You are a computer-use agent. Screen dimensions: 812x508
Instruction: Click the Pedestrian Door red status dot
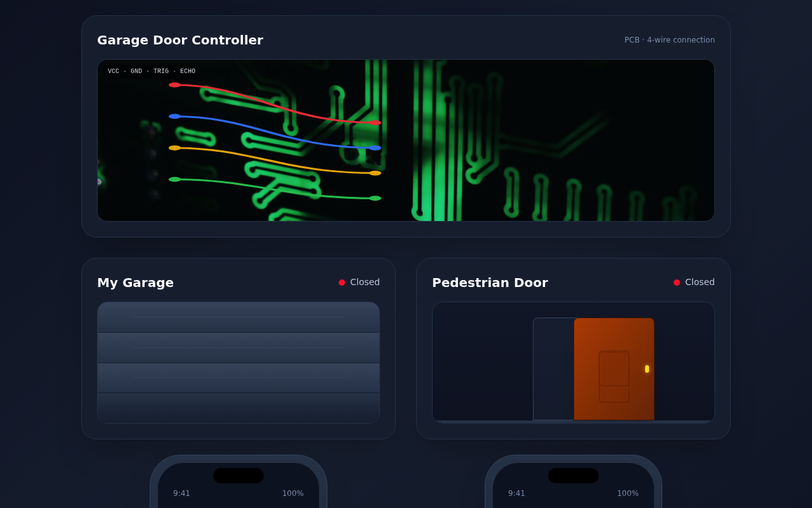pos(677,283)
